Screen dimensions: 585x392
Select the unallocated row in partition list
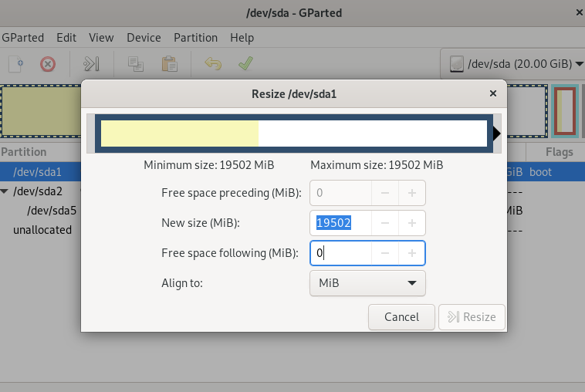pos(42,230)
